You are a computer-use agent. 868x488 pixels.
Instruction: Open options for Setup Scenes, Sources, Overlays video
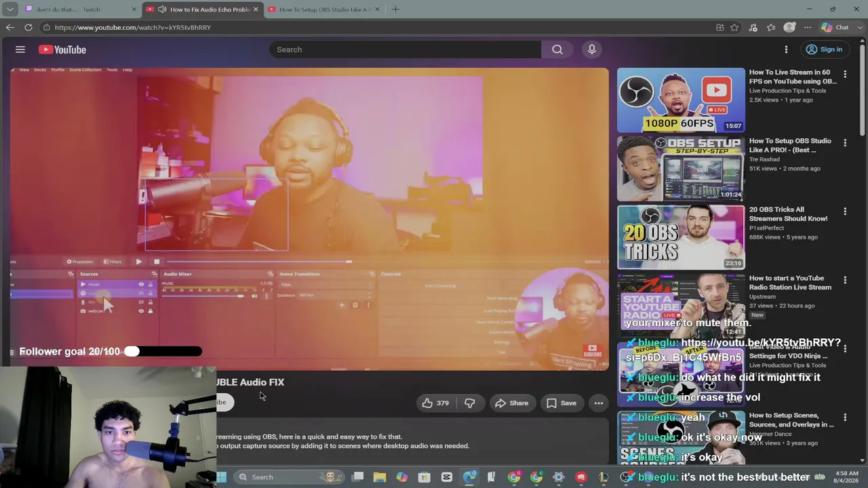pos(845,418)
